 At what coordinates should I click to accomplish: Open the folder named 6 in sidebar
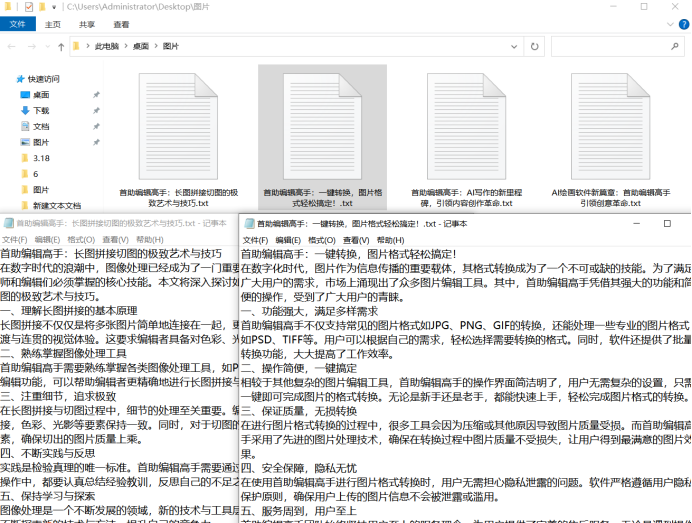[x=36, y=174]
